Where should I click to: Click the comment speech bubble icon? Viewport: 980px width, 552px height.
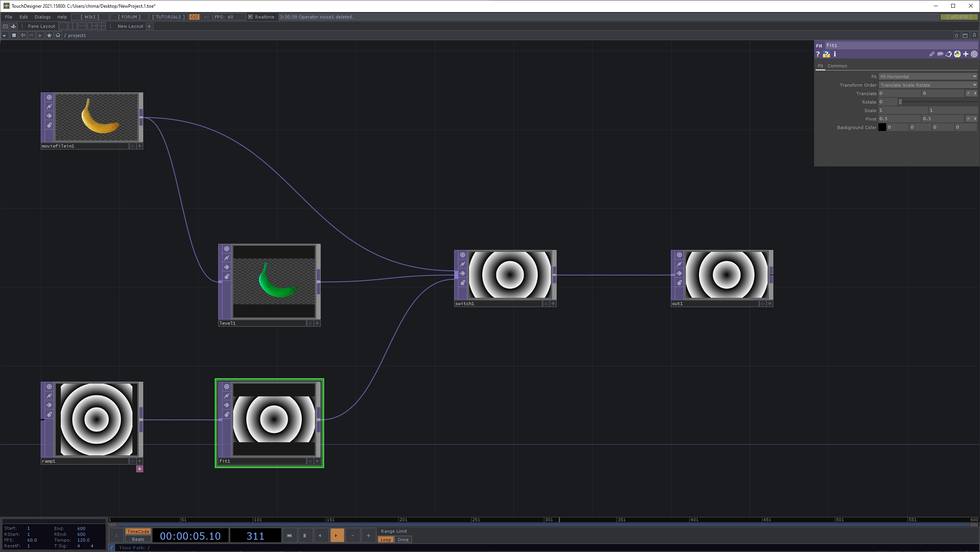click(x=940, y=54)
